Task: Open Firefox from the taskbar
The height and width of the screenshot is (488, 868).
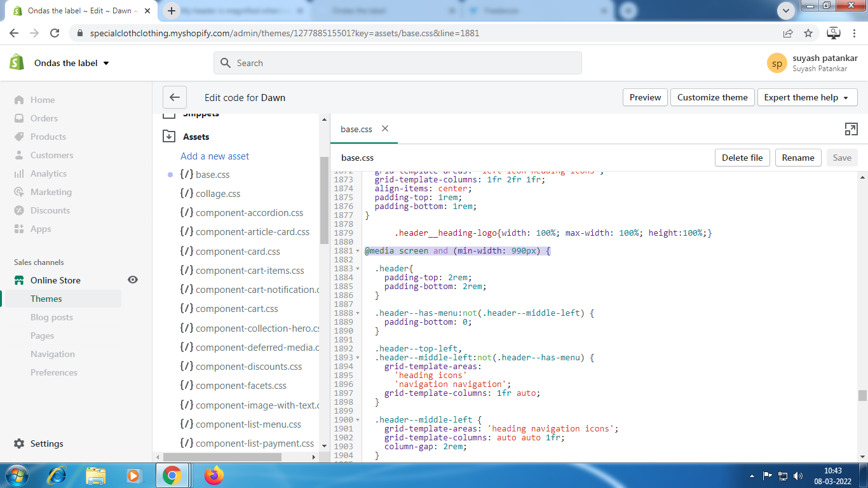Action: point(214,475)
